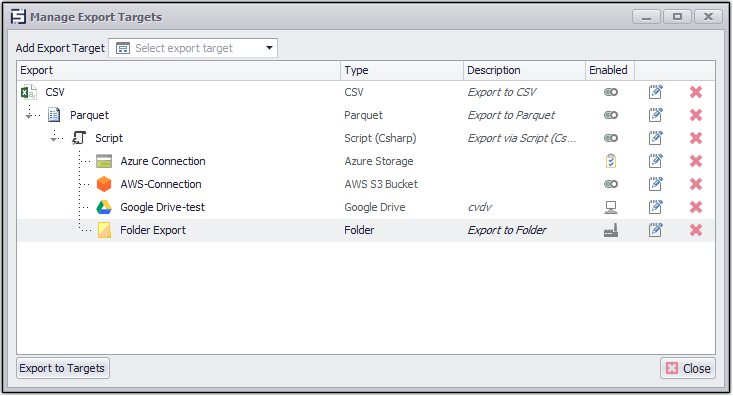
Task: Click the CSV Excel file icon
Action: pos(29,92)
